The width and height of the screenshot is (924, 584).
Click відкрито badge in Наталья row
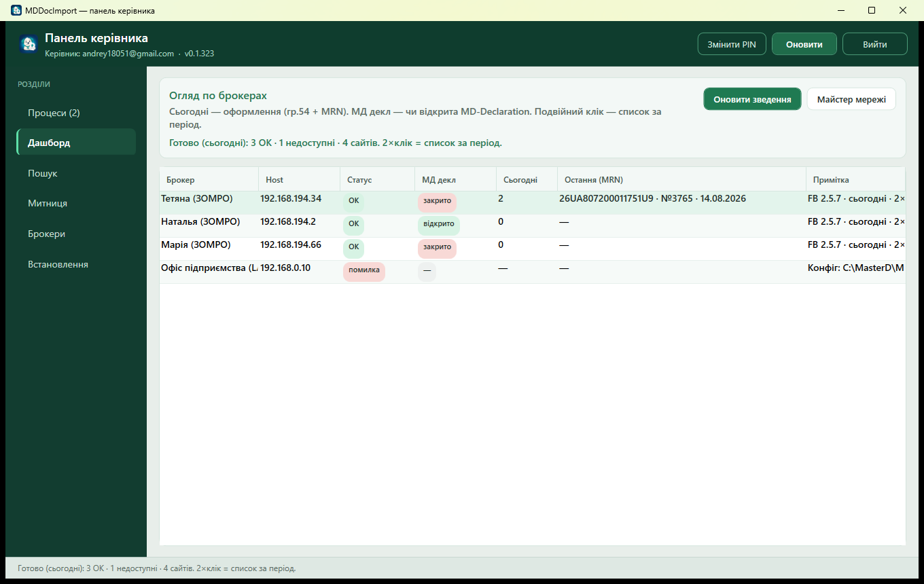[x=439, y=224]
